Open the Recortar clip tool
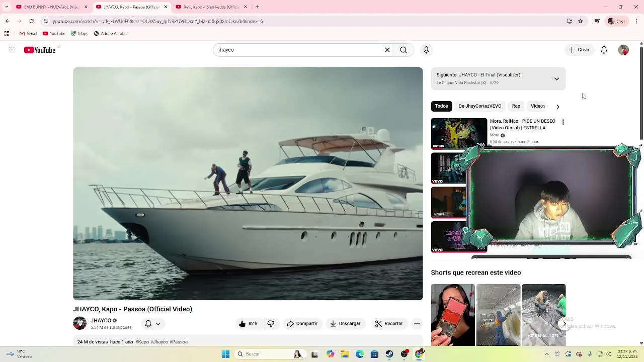The width and height of the screenshot is (644, 362). (389, 324)
